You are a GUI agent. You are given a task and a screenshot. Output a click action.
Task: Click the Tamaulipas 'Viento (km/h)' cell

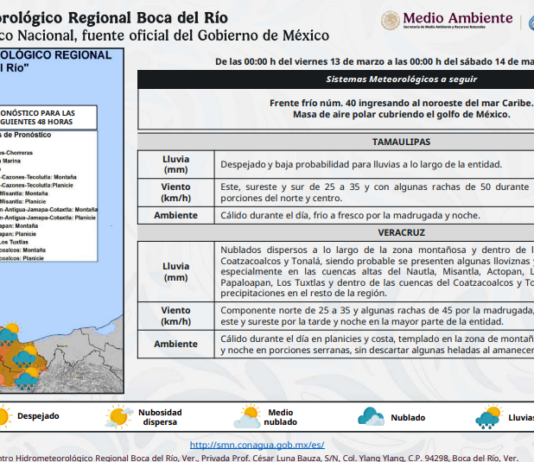tap(176, 192)
